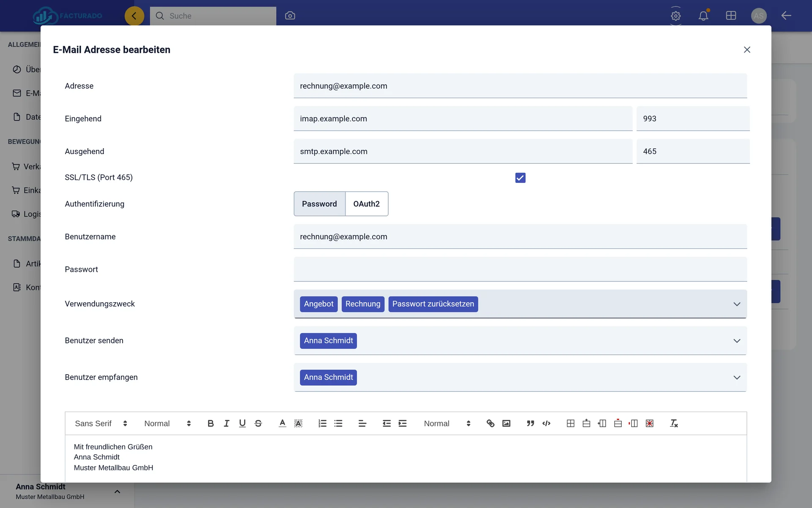The width and height of the screenshot is (812, 508).
Task: Insert a link in the signature
Action: click(x=491, y=423)
